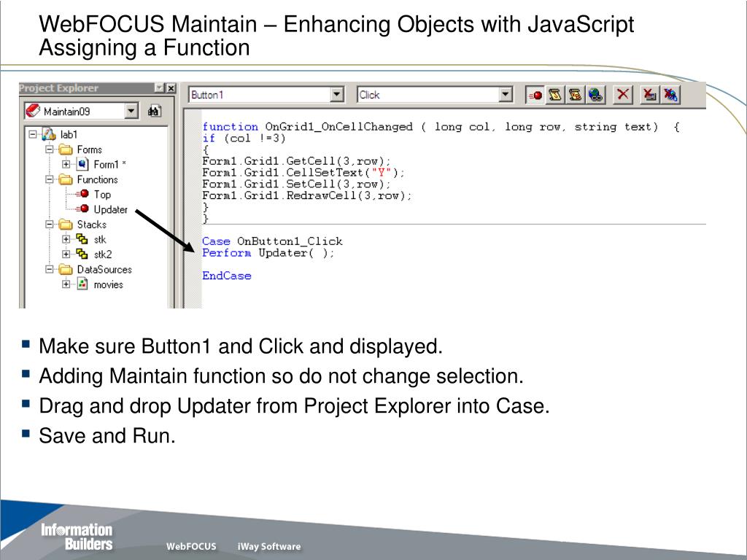Click the Information Builders logo
The height and width of the screenshot is (560, 747).
click(76, 537)
